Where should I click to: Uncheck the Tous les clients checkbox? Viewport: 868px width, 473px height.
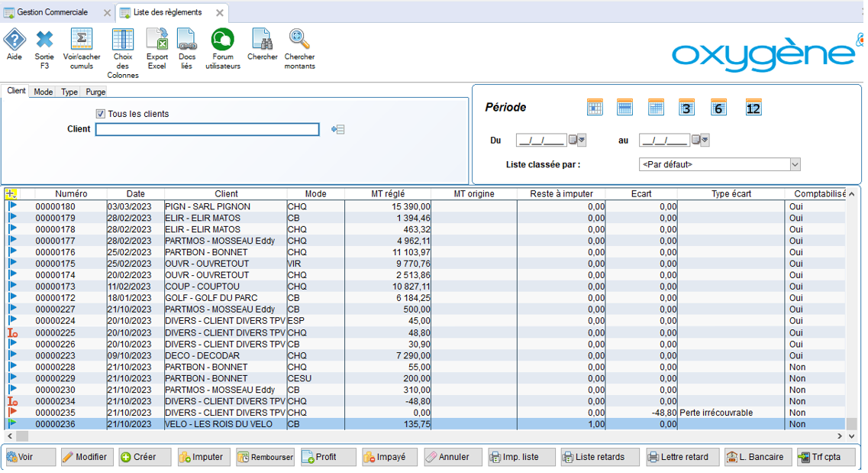(x=101, y=114)
